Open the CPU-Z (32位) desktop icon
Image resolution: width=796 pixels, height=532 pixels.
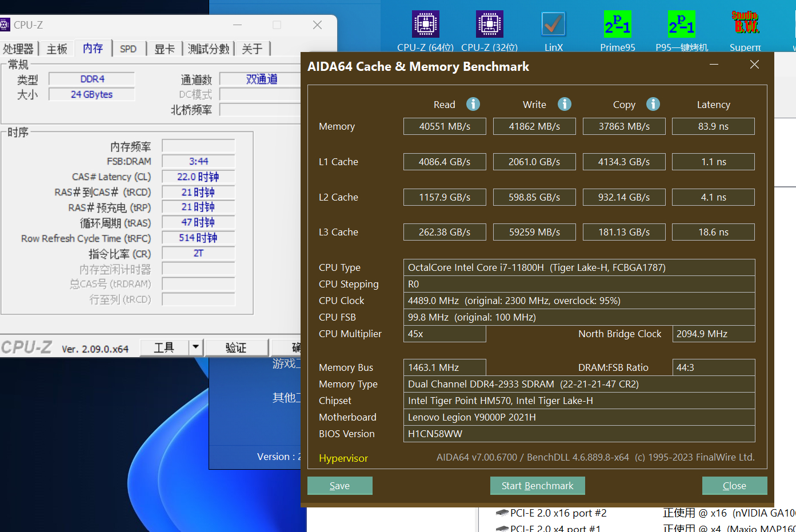click(x=490, y=31)
